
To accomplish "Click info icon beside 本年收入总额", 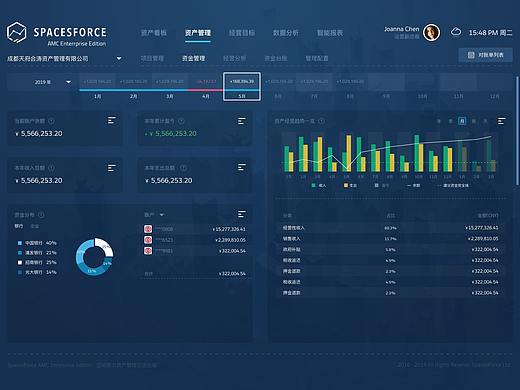I will (x=51, y=168).
